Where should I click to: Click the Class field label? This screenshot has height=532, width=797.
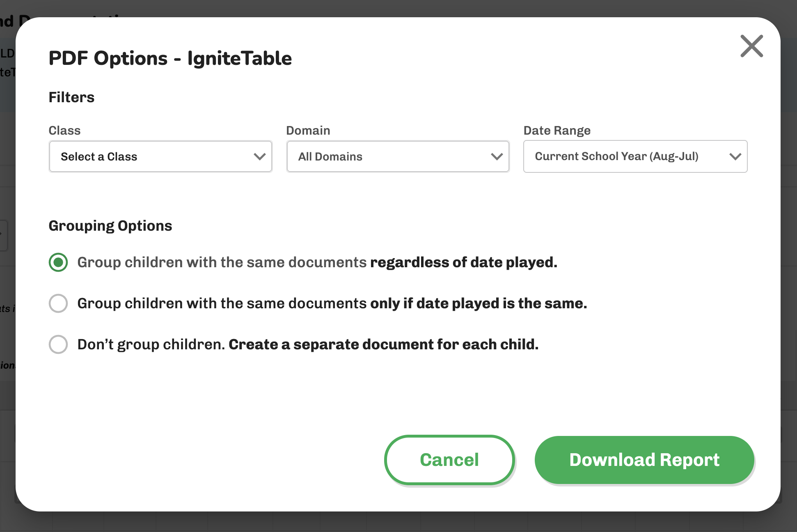click(x=65, y=131)
